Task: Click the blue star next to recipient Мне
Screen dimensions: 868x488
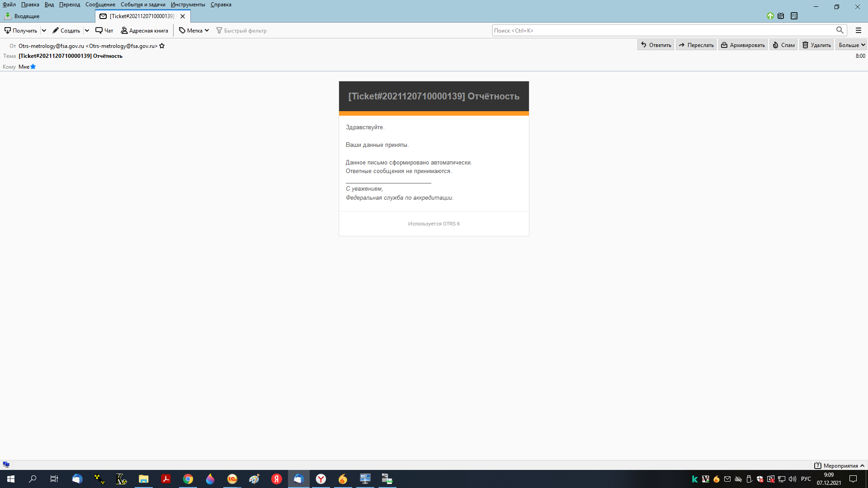Action: coord(33,67)
